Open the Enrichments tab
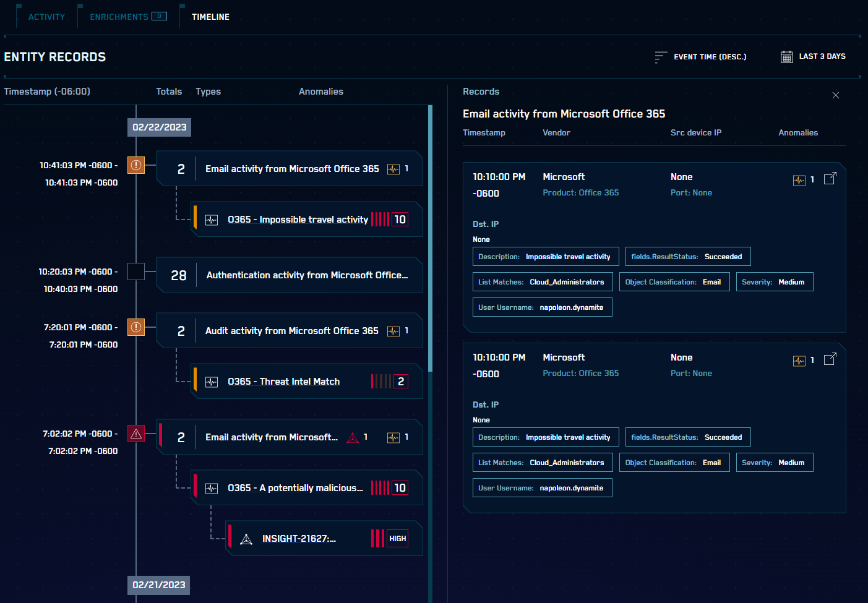 119,17
